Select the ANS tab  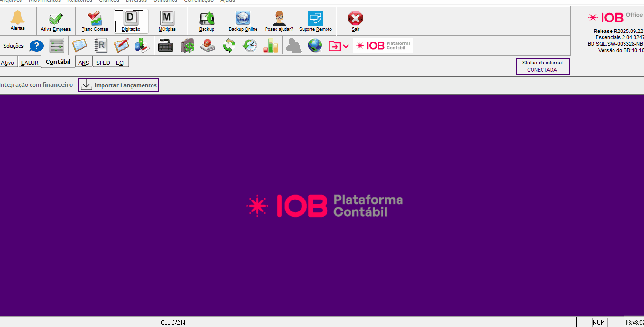(83, 63)
